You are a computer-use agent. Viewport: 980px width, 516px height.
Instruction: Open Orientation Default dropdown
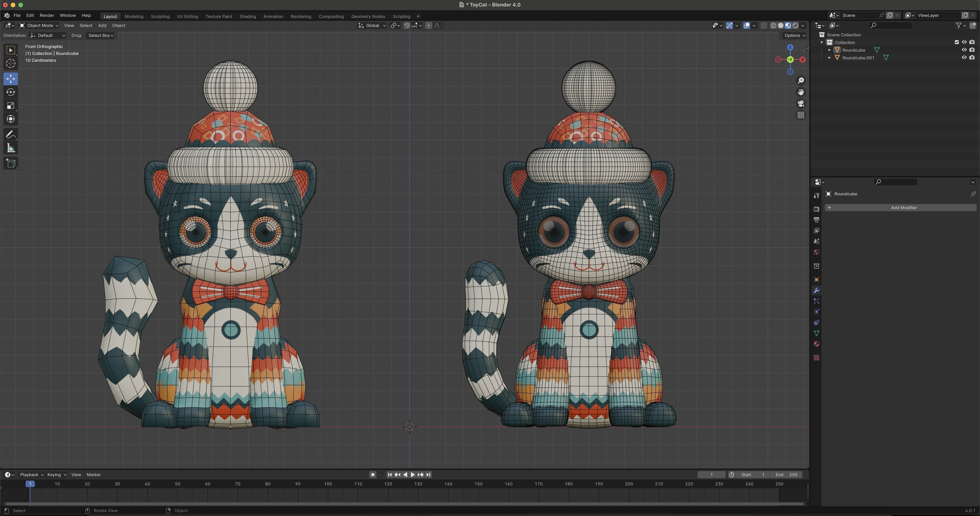[47, 35]
